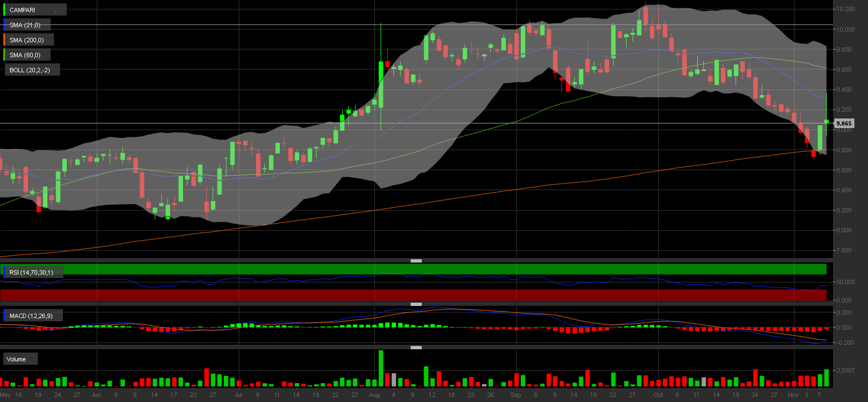Click the divider handle above the MACD panel
The width and height of the screenshot is (868, 402).
click(x=416, y=304)
